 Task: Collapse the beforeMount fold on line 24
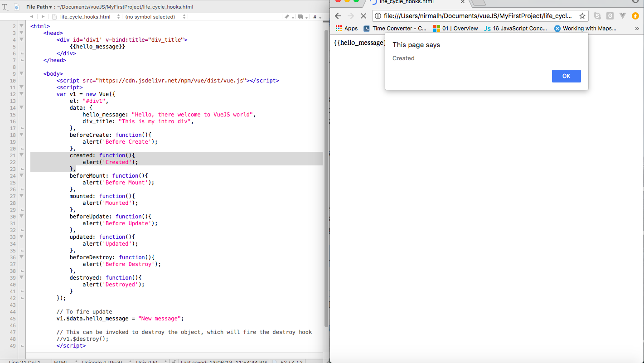(x=21, y=176)
